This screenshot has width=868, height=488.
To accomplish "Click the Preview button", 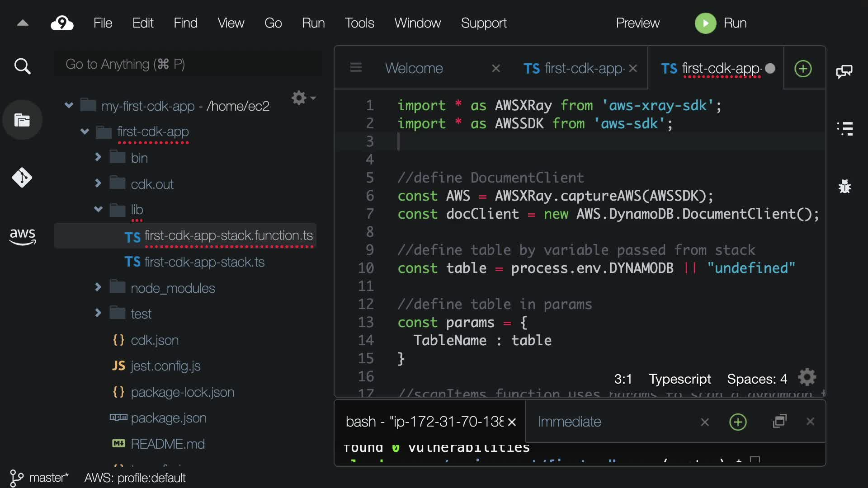I will pyautogui.click(x=637, y=23).
